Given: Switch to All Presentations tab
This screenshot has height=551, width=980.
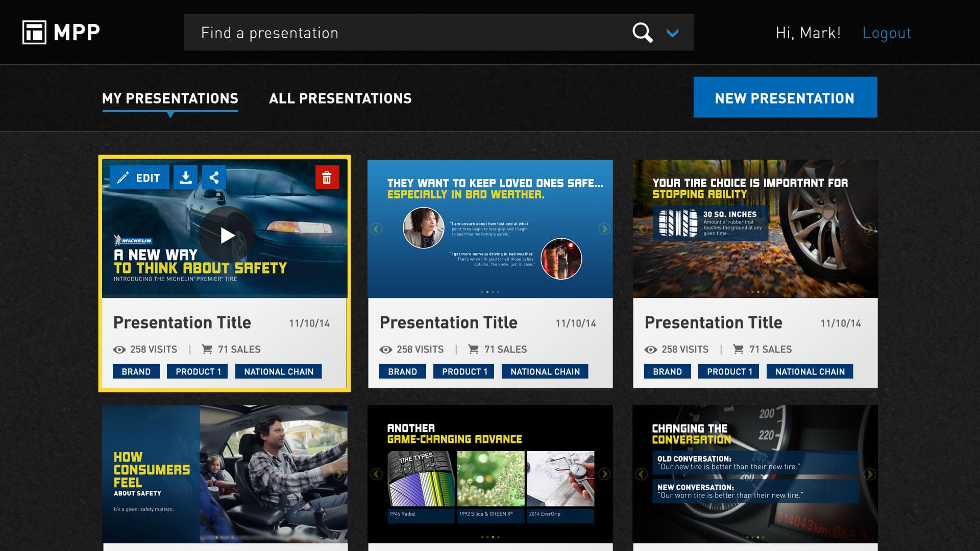Looking at the screenshot, I should 340,98.
